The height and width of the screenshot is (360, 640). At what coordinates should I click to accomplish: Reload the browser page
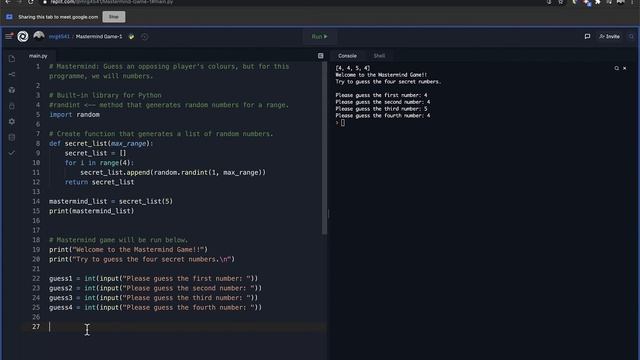[x=31, y=2]
